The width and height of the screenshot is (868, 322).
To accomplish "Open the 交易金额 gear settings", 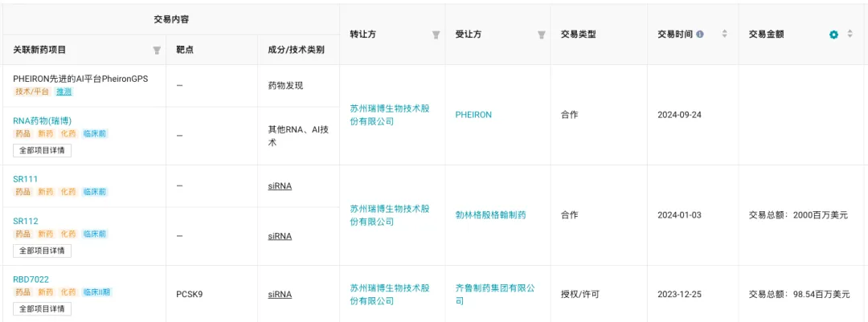I will pos(833,35).
